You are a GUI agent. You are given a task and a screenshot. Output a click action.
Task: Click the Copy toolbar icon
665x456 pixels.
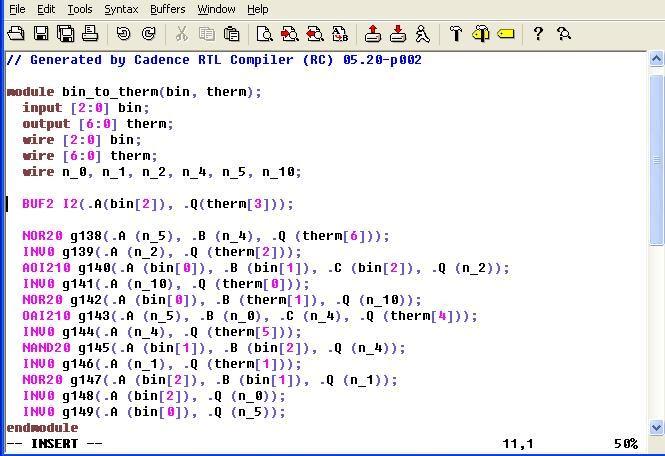point(207,34)
